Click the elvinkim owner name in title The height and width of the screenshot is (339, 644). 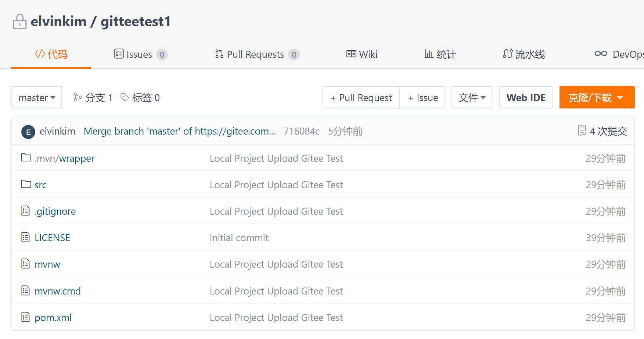[x=58, y=22]
